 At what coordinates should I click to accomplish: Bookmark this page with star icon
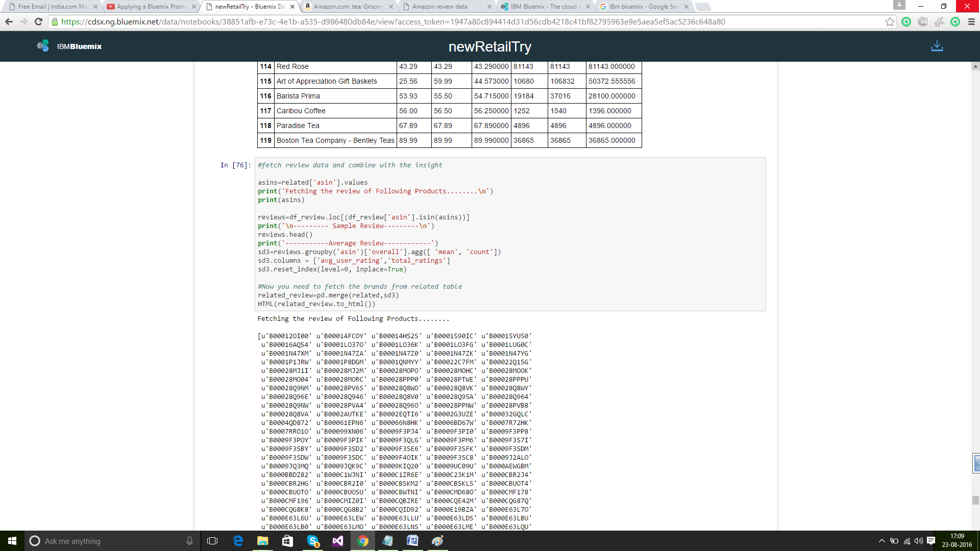890,21
